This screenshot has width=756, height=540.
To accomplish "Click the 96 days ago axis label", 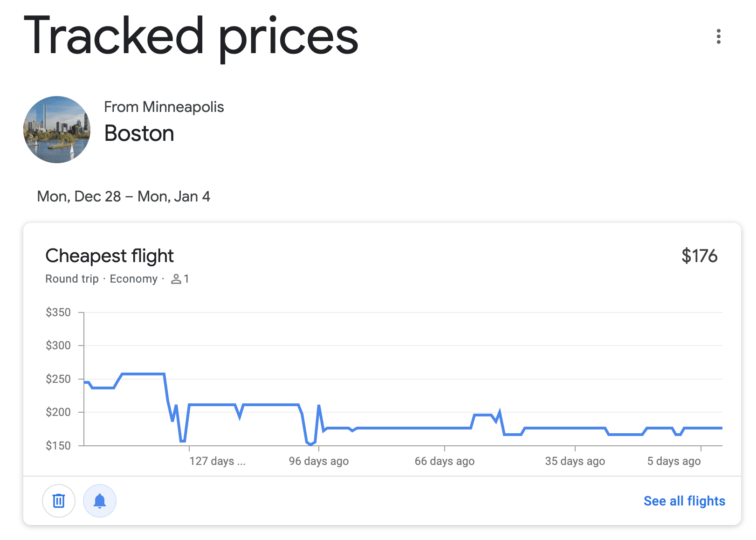I will [319, 461].
